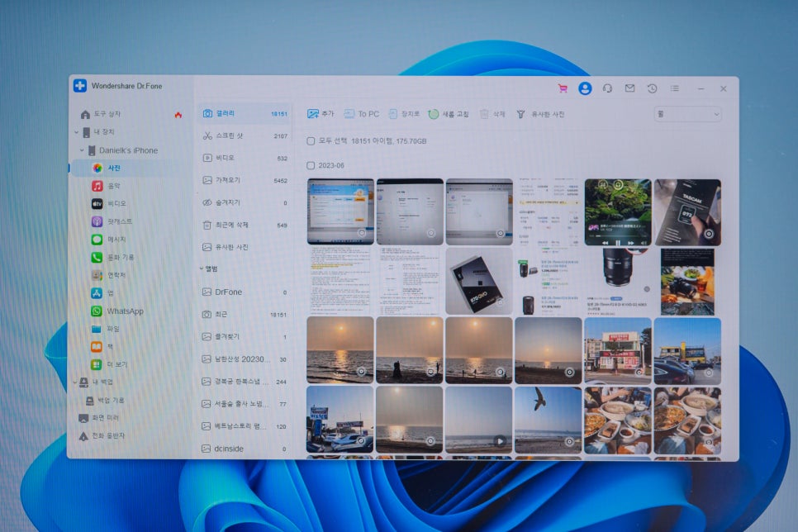This screenshot has width=798, height=532.
Task: Open the DrFone album
Action: [245, 292]
